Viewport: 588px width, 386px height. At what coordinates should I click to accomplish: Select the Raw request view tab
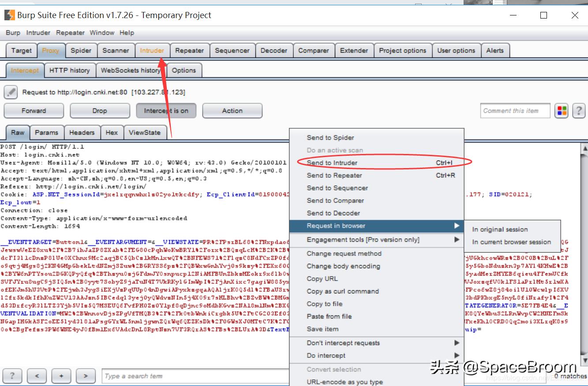(x=18, y=132)
